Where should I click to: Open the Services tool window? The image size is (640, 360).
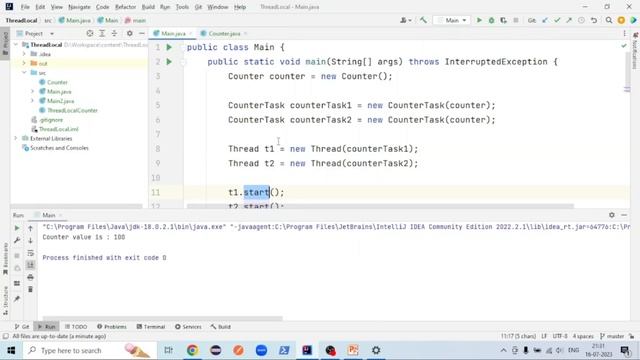tap(188, 327)
